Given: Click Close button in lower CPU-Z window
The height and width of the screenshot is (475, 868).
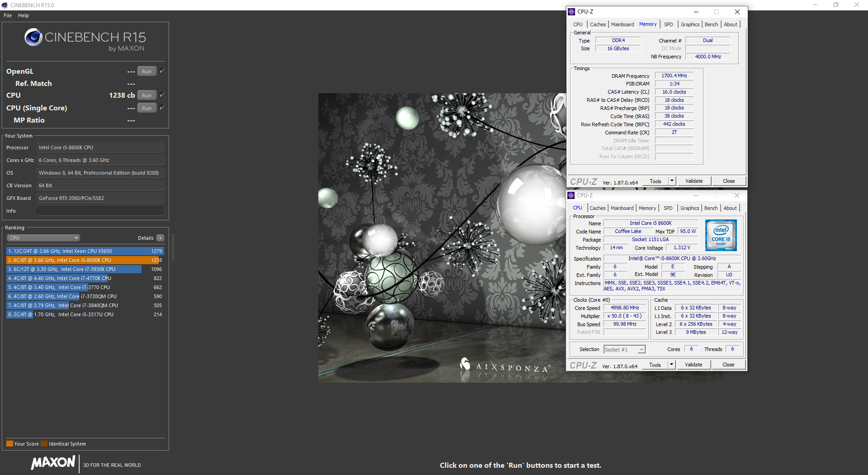Looking at the screenshot, I should pyautogui.click(x=728, y=365).
